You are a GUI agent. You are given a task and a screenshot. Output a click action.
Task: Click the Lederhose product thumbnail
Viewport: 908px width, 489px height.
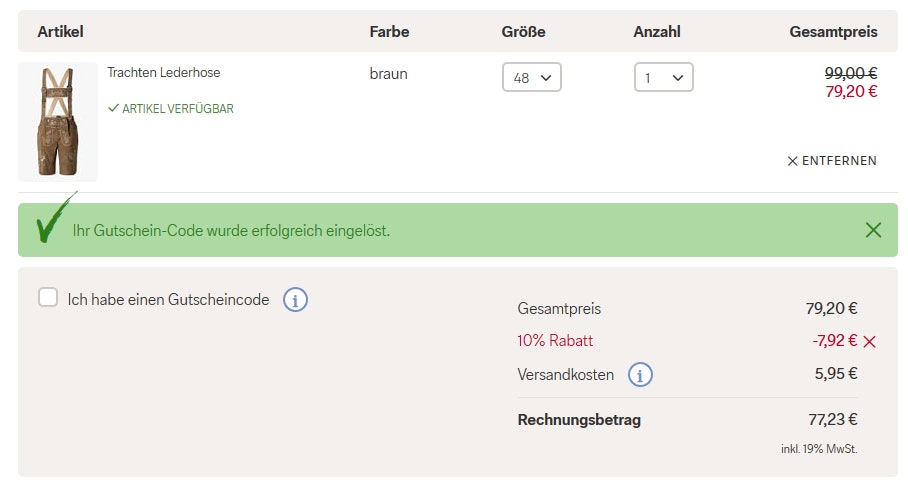tap(58, 122)
